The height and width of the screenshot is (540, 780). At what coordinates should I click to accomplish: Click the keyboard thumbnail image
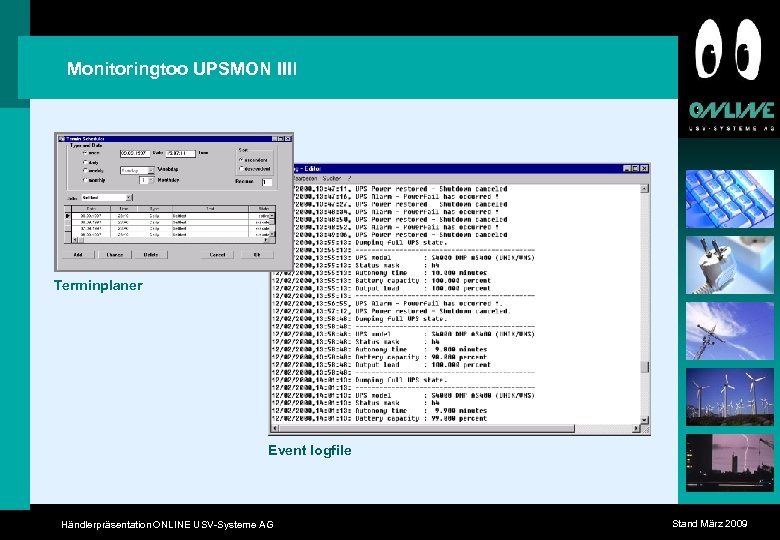click(x=730, y=199)
